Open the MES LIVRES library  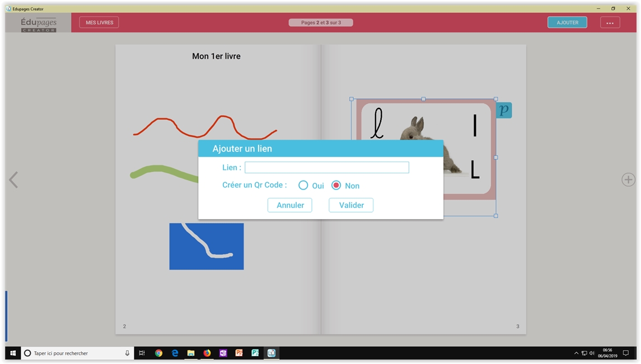(x=99, y=22)
